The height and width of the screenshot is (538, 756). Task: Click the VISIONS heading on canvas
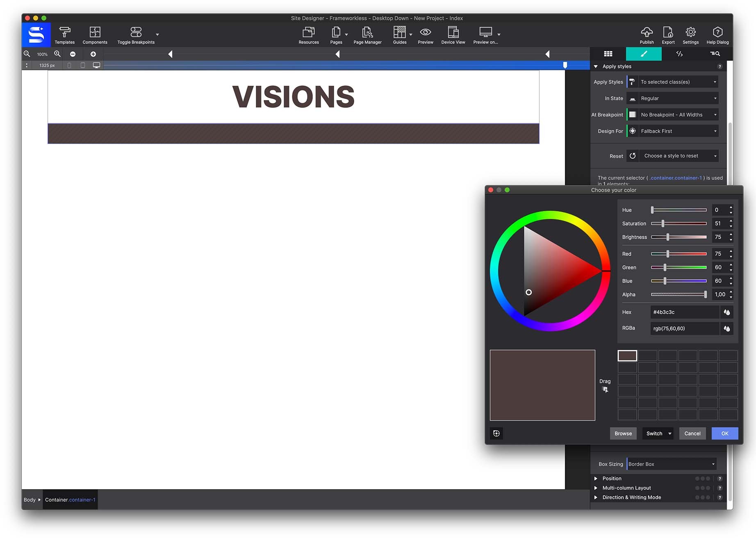point(293,97)
